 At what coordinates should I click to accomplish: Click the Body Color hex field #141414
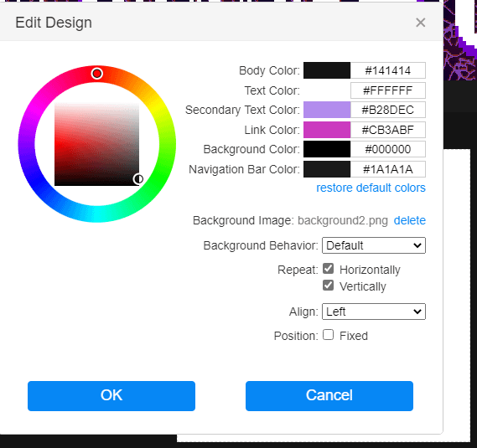click(388, 70)
